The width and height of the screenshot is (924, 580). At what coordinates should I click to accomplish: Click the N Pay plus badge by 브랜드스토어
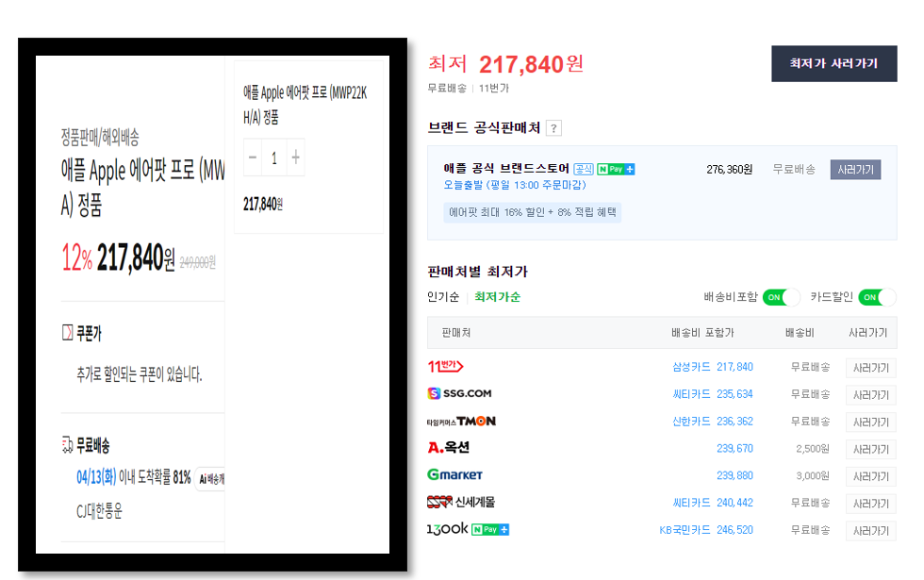(616, 169)
